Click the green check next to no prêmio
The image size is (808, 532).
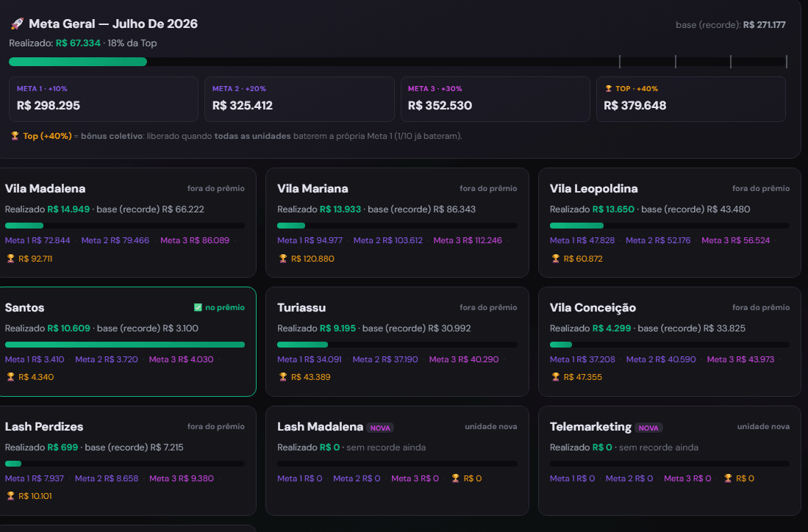[x=198, y=307]
